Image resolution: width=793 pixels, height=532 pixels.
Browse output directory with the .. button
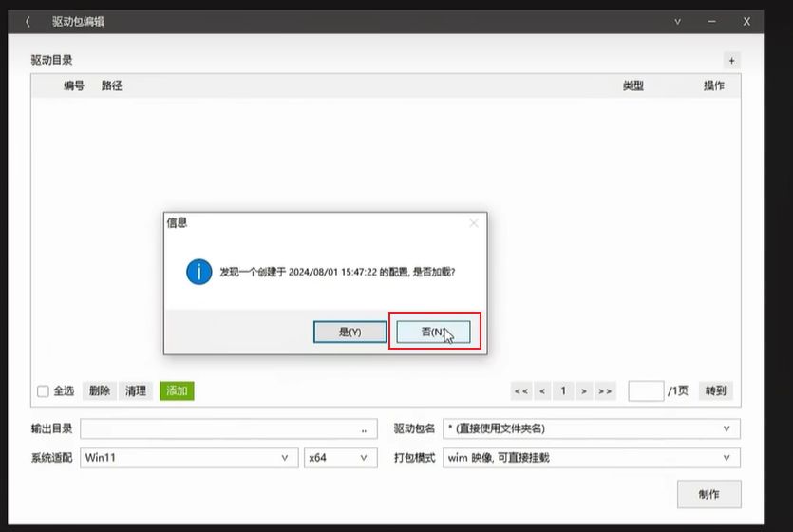(x=363, y=429)
